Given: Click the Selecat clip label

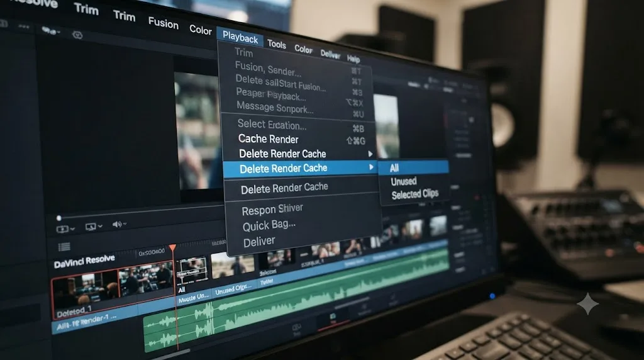Looking at the screenshot, I should tap(268, 272).
